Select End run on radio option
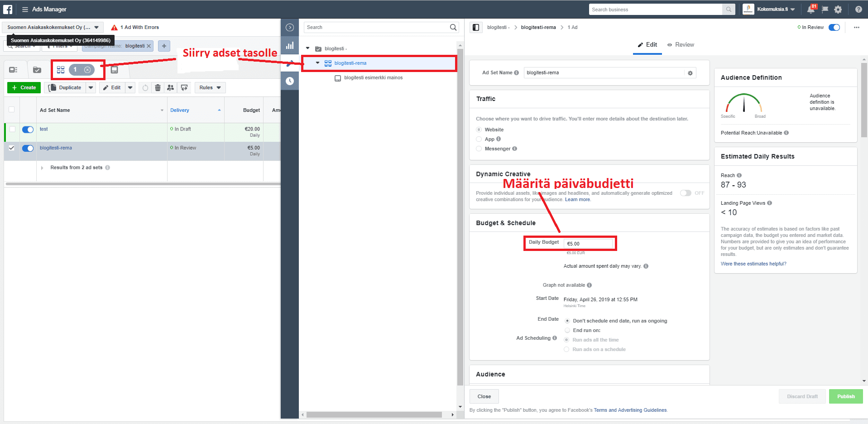 567,331
